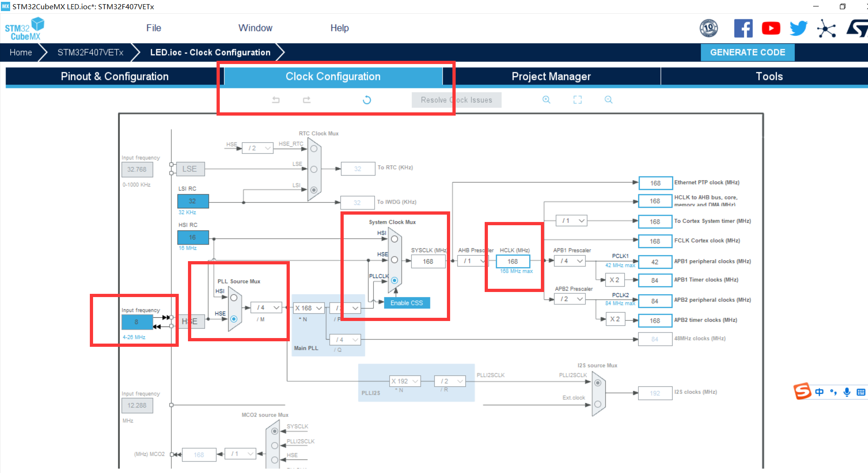The height and width of the screenshot is (473, 868).
Task: Click the LSE oscillator block
Action: pyautogui.click(x=189, y=169)
